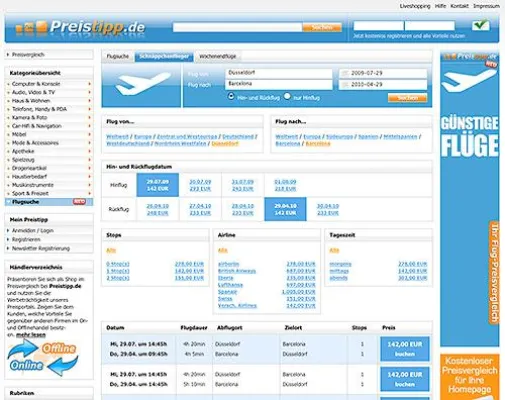The width and height of the screenshot is (505, 400).
Task: Click the departure date field 2009-07-29
Action: (383, 73)
